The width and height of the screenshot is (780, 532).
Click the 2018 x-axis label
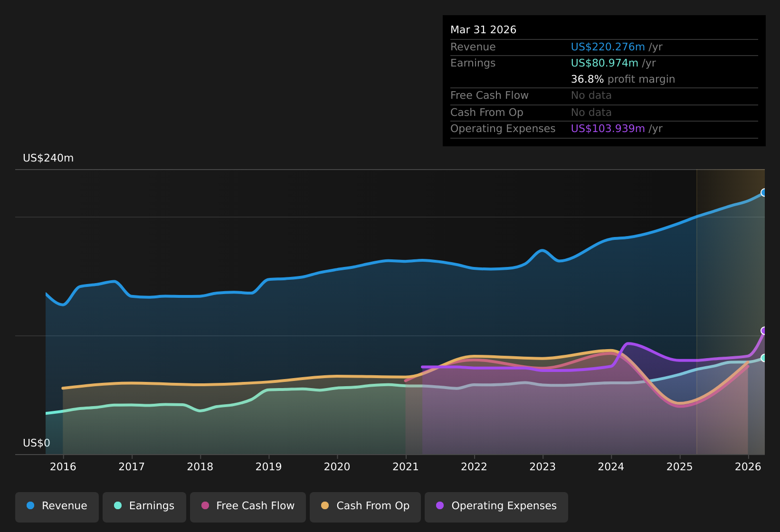200,466
